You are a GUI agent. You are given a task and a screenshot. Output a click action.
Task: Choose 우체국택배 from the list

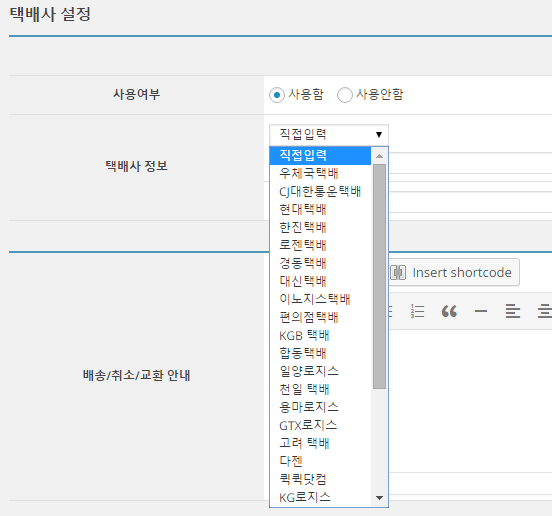(x=320, y=173)
